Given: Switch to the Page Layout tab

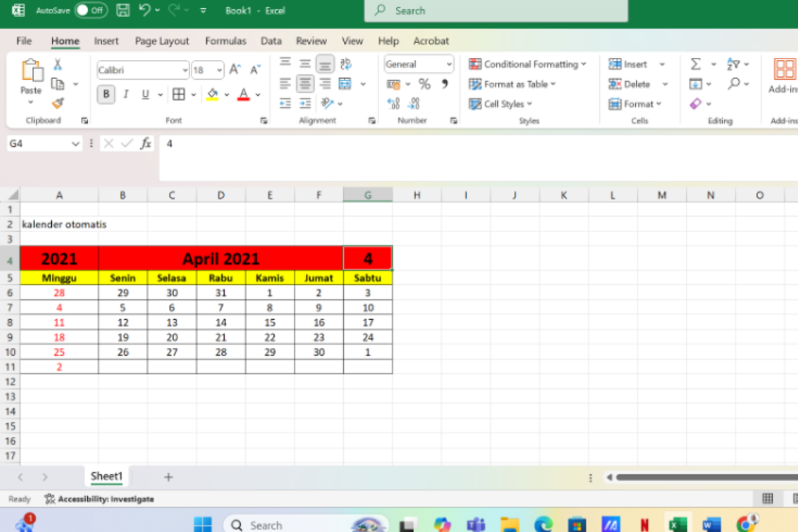Looking at the screenshot, I should click(162, 41).
